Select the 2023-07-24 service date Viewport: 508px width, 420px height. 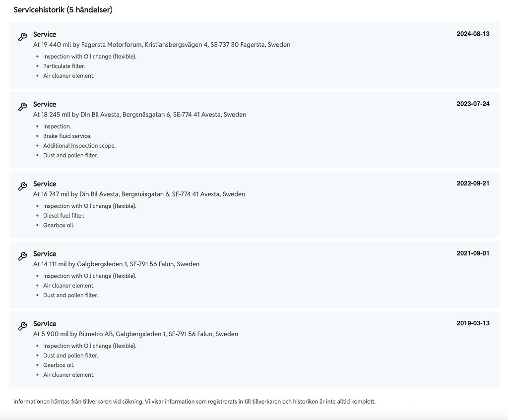point(473,104)
